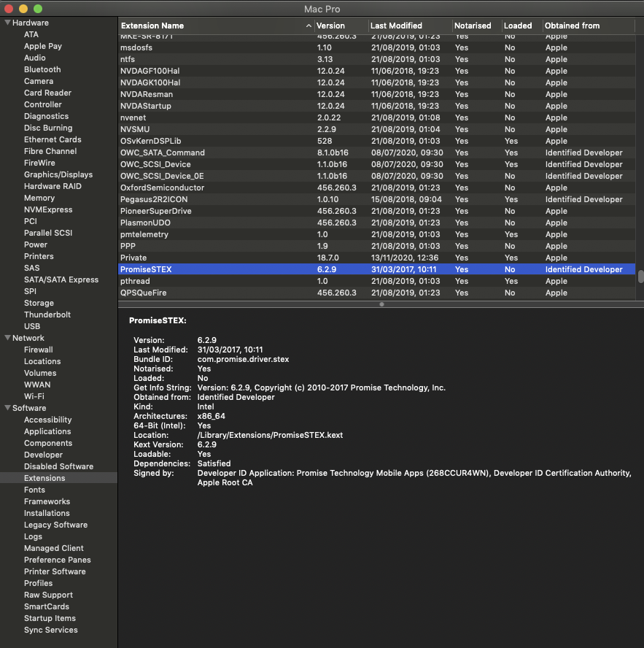Click the table's vertical scrollbar thumb
The height and width of the screenshot is (648, 644).
(640, 277)
